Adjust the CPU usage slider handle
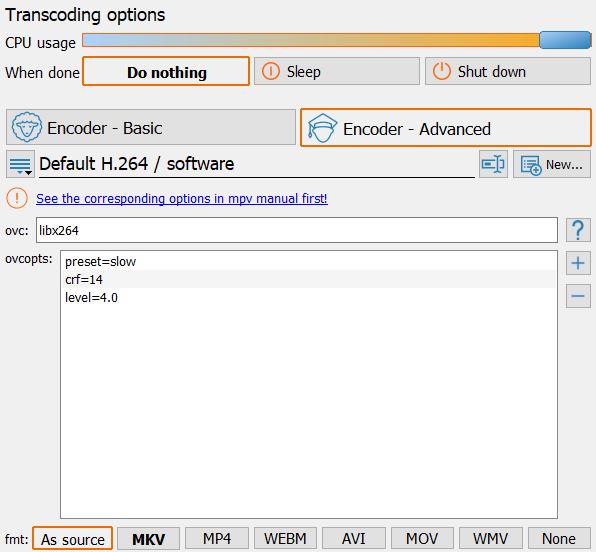 (x=565, y=40)
